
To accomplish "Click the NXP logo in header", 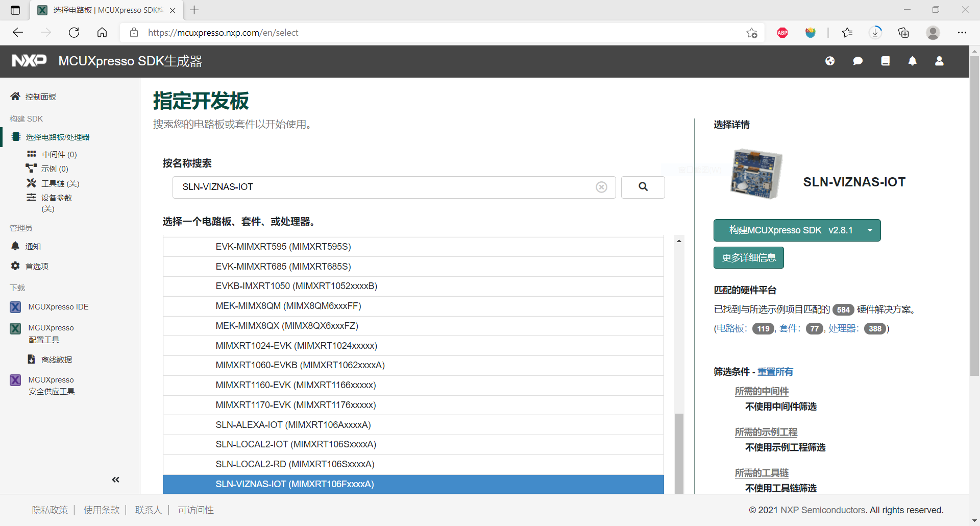I will coord(29,61).
